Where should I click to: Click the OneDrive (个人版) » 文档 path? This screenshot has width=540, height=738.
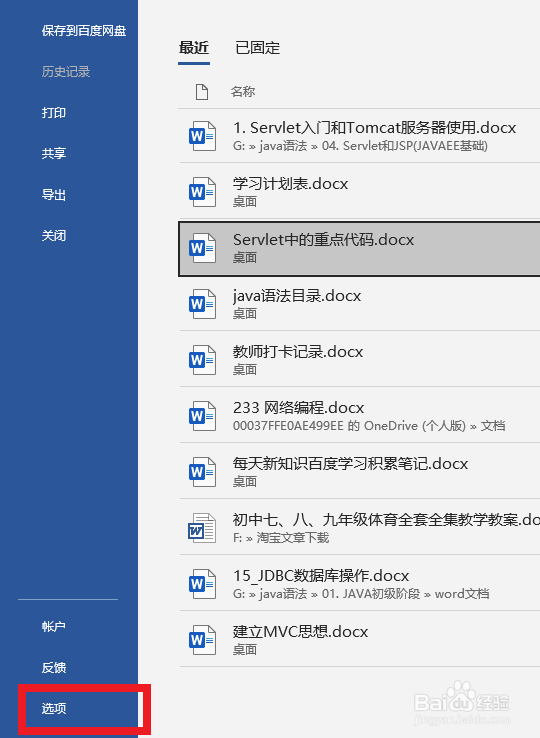(x=369, y=426)
